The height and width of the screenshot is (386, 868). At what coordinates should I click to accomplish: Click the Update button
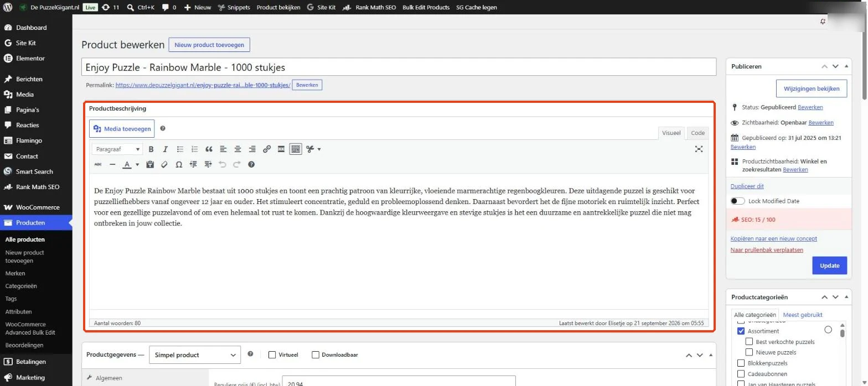(x=830, y=265)
